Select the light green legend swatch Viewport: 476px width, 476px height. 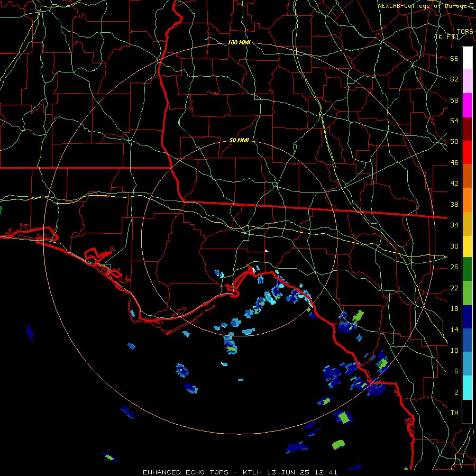pyautogui.click(x=467, y=293)
